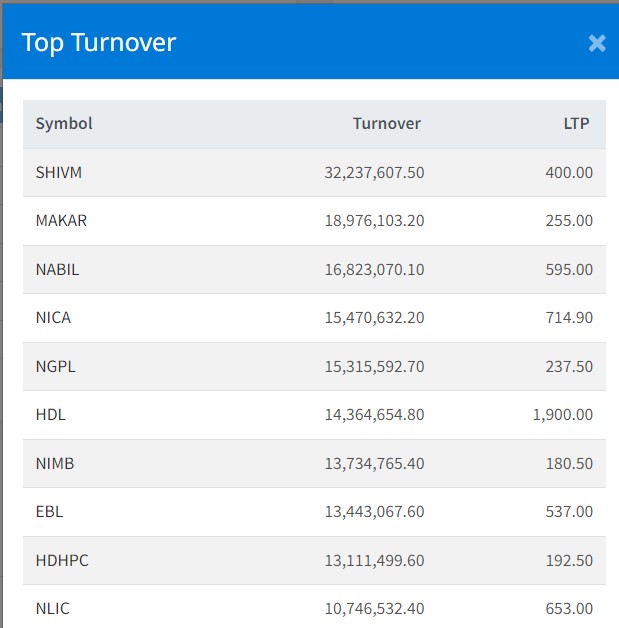Open the NABIL symbol row

tap(57, 270)
